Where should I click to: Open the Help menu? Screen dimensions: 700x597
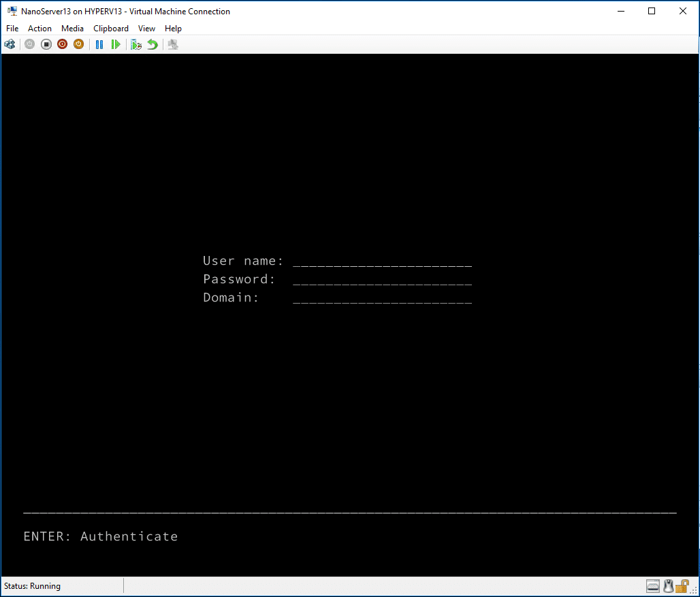tap(173, 29)
